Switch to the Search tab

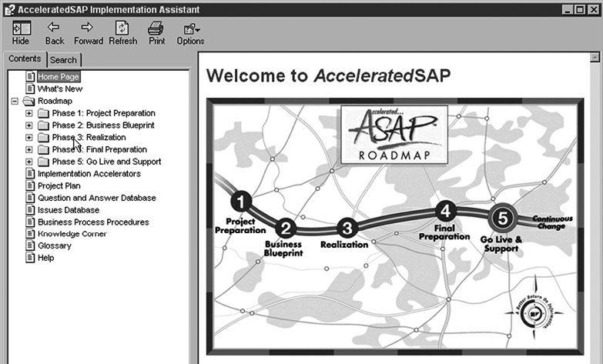click(63, 60)
